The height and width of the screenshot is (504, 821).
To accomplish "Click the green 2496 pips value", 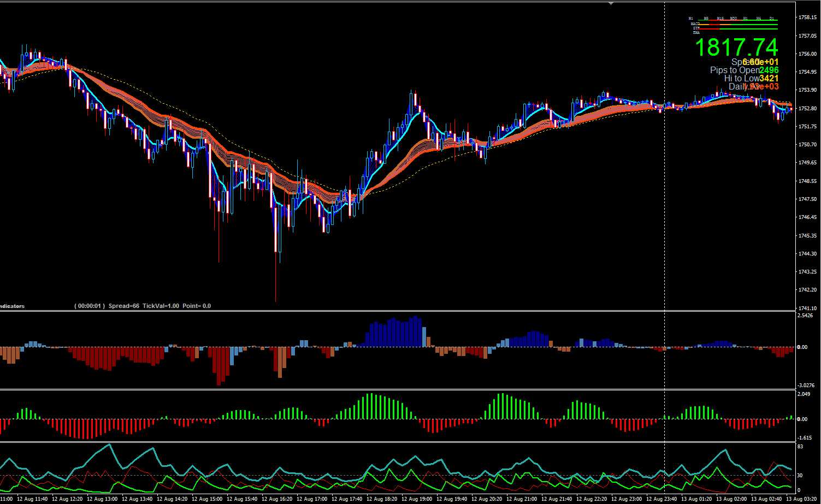I will 769,70.
